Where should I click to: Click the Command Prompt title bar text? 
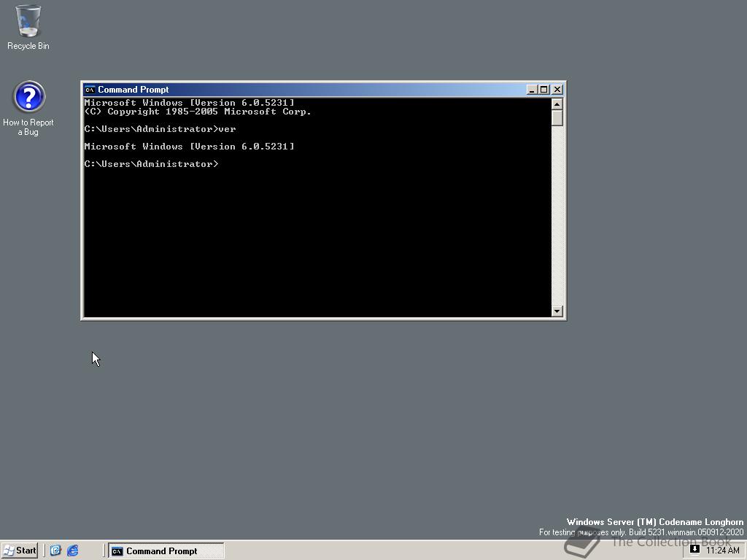click(133, 90)
